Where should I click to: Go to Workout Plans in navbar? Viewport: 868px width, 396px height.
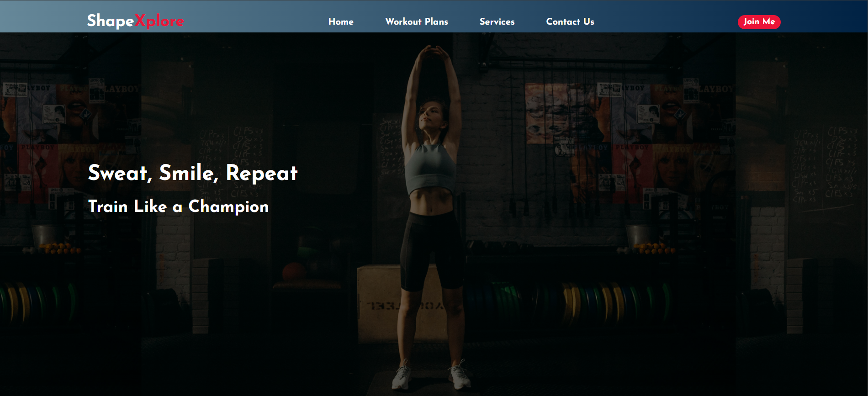coord(416,21)
